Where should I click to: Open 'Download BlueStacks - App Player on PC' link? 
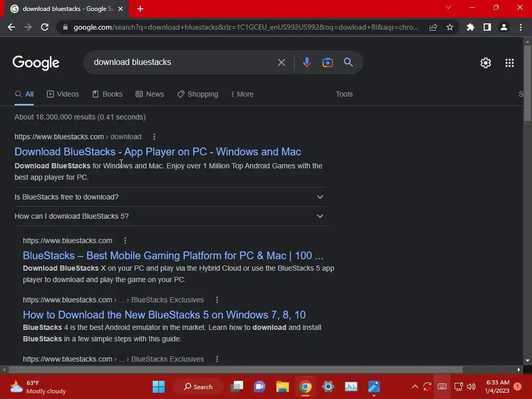[158, 152]
